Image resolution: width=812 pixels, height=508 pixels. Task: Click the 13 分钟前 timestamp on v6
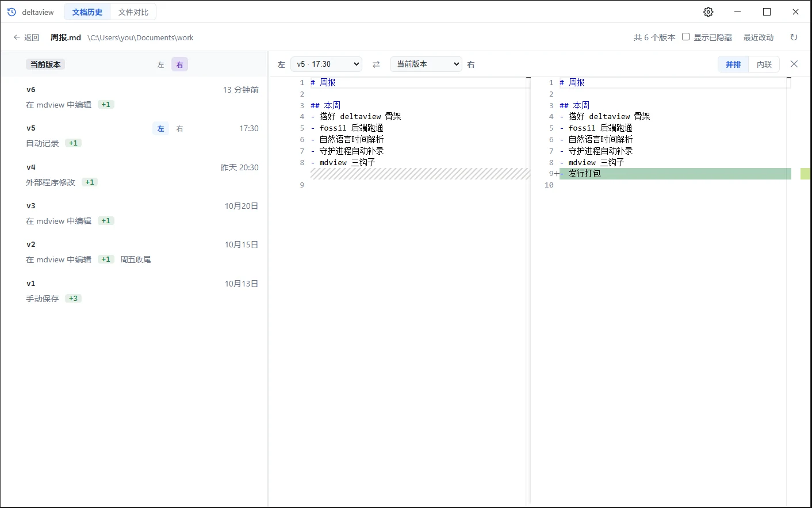pos(240,90)
